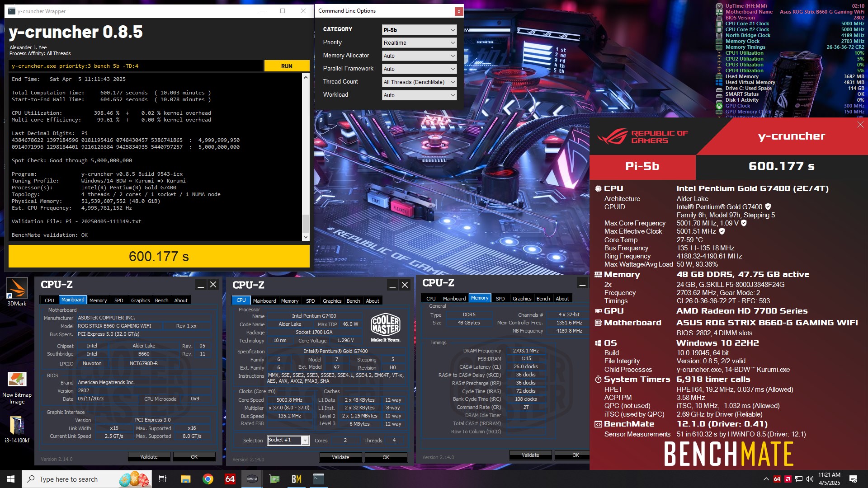The image size is (868, 488).
Task: Open SPD tab in the Mainboard CPU-Z window
Action: coord(118,300)
